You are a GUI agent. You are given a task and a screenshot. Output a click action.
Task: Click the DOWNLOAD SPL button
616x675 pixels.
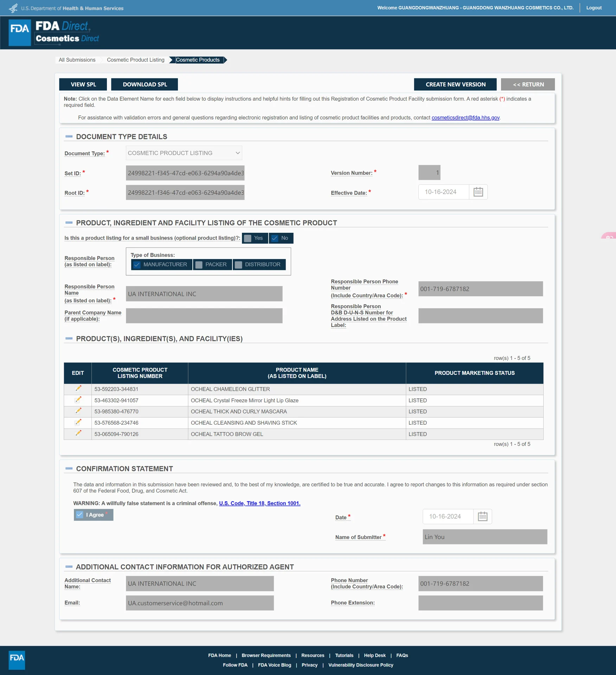pyautogui.click(x=145, y=84)
